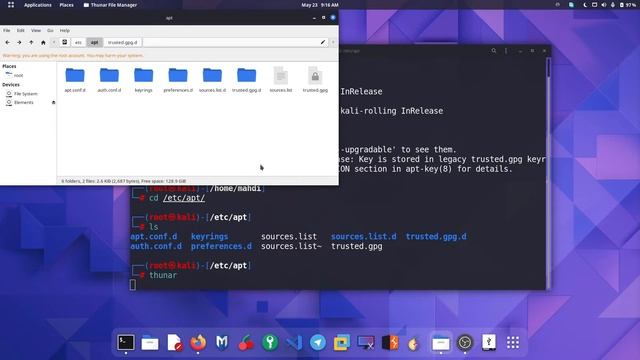The width and height of the screenshot is (640, 360).
Task: Click the 'etc' path bar button
Action: [x=78, y=42]
